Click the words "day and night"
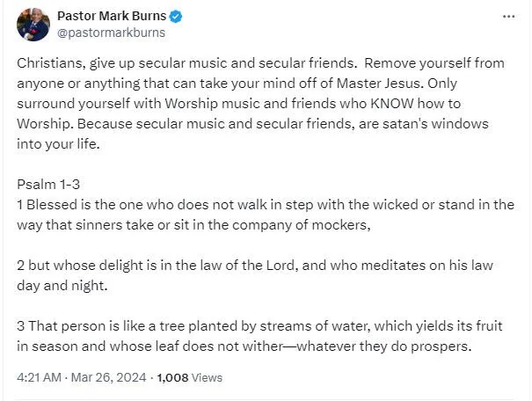 point(61,286)
